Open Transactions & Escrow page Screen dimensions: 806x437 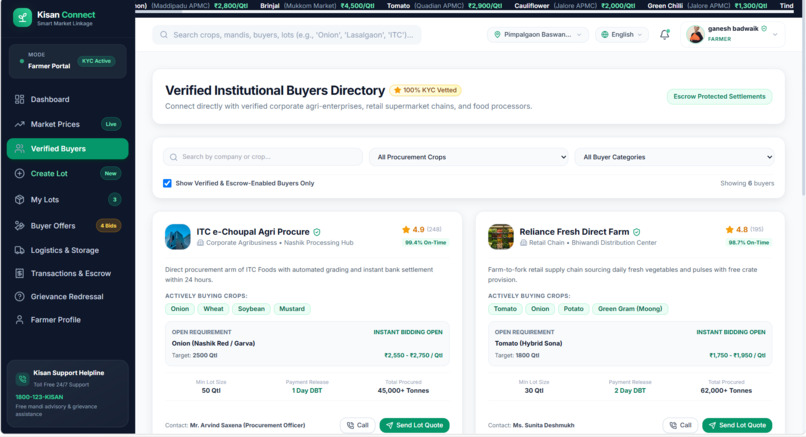tap(67, 274)
